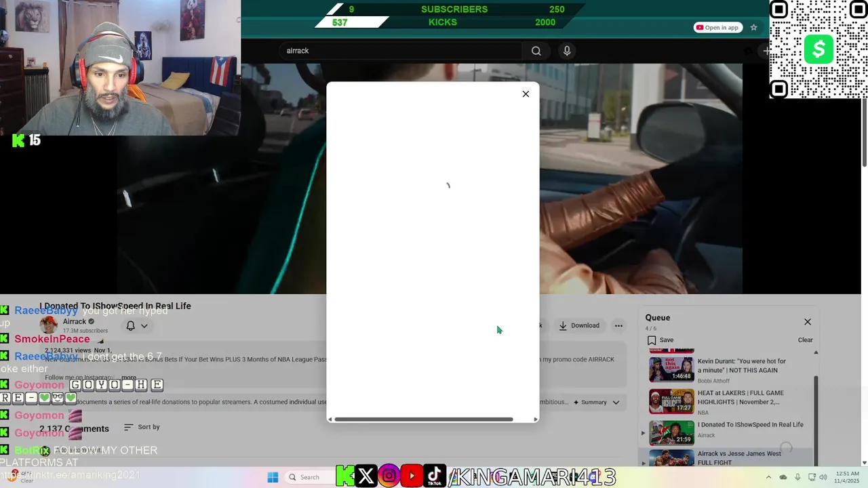Click the Open in app button
The height and width of the screenshot is (488, 868).
tap(718, 27)
